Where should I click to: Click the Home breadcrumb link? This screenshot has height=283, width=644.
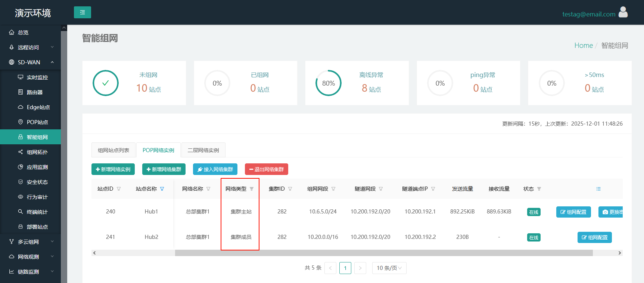coord(584,45)
